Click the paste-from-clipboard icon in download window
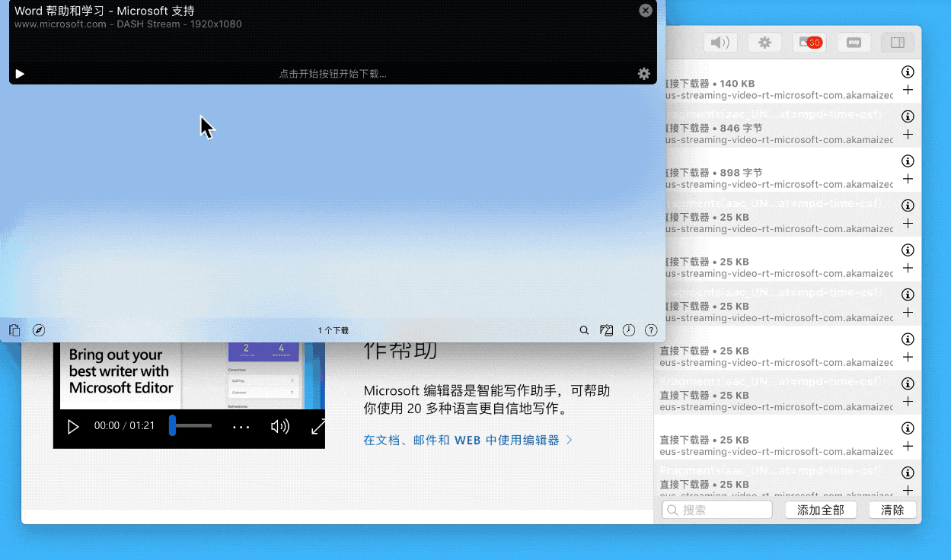This screenshot has width=951, height=560. [x=14, y=330]
